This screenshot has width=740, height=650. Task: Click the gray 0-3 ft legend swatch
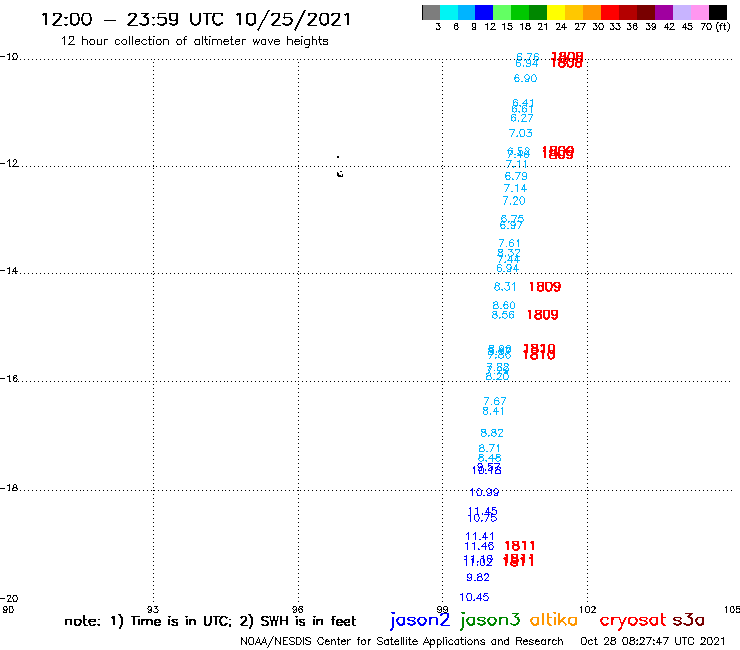pos(431,12)
